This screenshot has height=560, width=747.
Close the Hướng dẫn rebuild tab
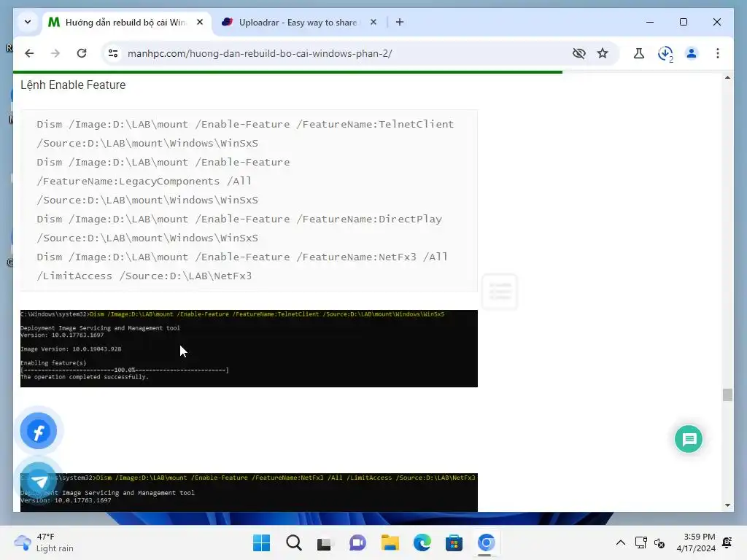(x=200, y=22)
